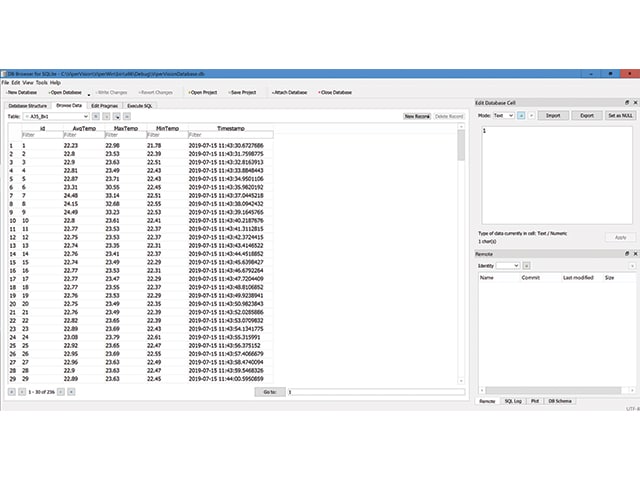This screenshot has height=480, width=640.
Task: Click the Save Project toolbar button
Action: [x=242, y=93]
